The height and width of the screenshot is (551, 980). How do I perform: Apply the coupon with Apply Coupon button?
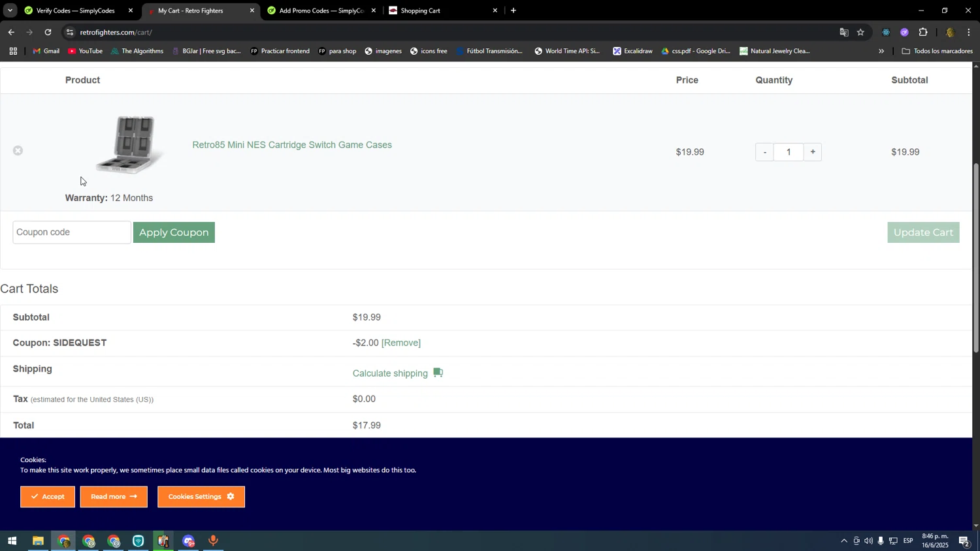click(x=174, y=232)
